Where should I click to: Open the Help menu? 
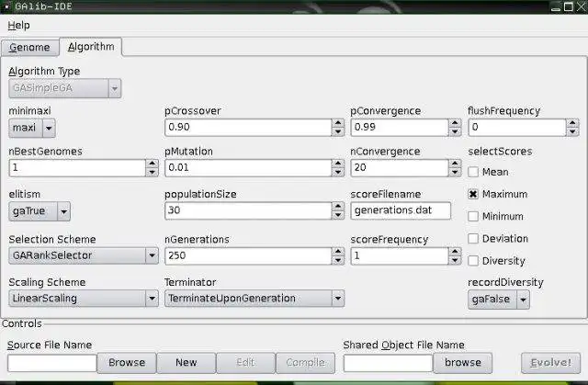tap(18, 25)
